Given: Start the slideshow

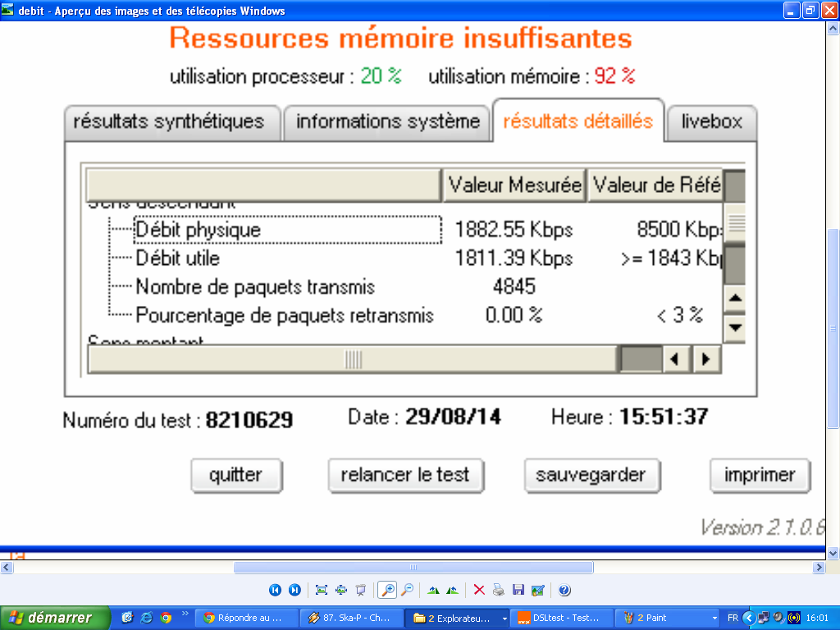Looking at the screenshot, I should click(360, 590).
